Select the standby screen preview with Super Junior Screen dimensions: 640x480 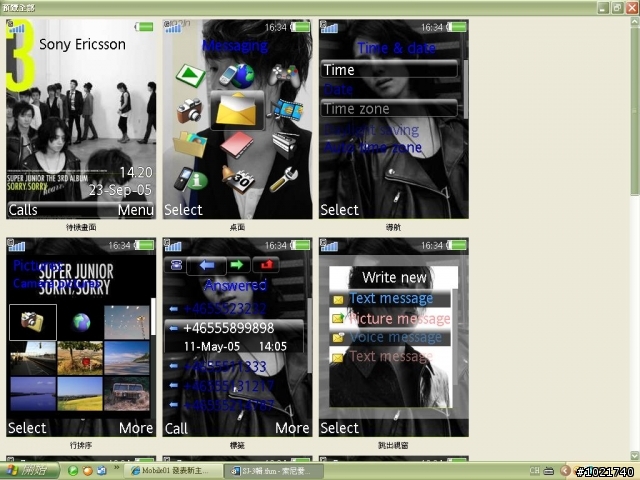[81, 119]
